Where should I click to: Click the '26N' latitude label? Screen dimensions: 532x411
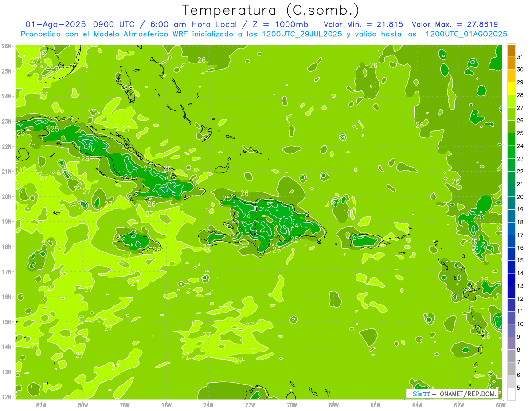6,46
